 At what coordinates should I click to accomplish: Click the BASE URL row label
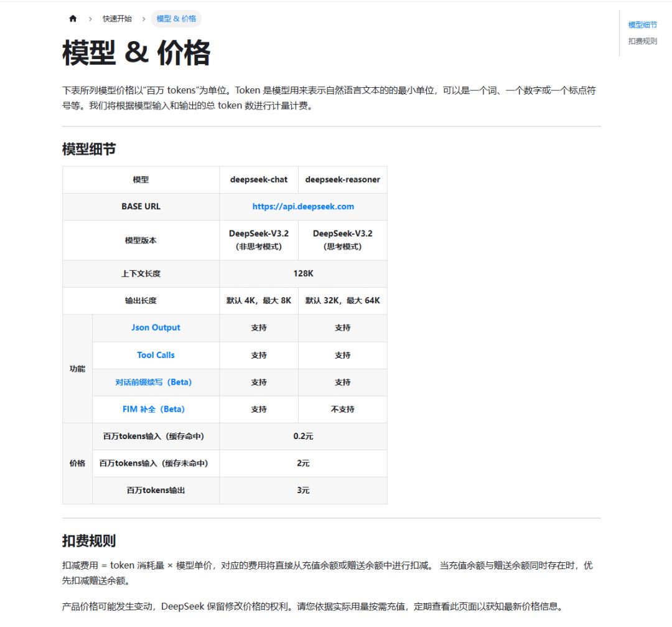click(141, 207)
